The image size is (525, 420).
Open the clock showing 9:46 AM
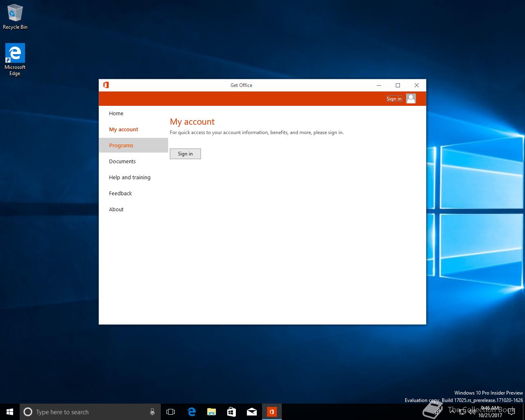[x=490, y=412]
